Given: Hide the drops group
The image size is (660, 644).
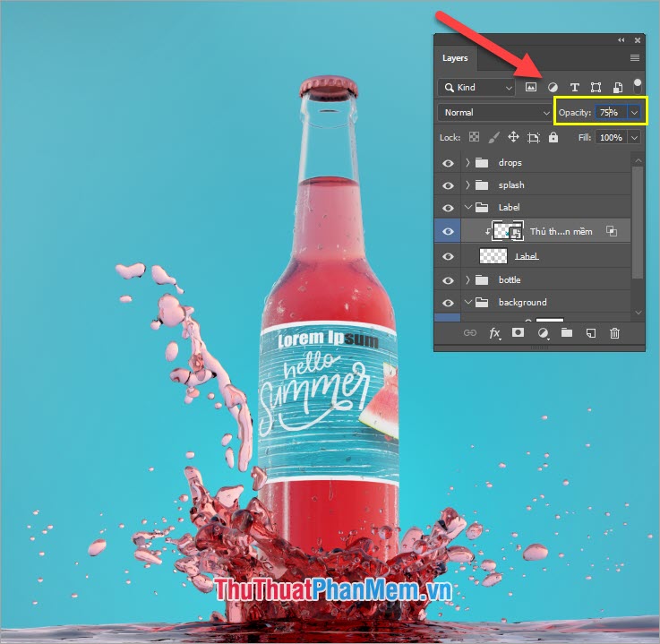Looking at the screenshot, I should pyautogui.click(x=448, y=163).
